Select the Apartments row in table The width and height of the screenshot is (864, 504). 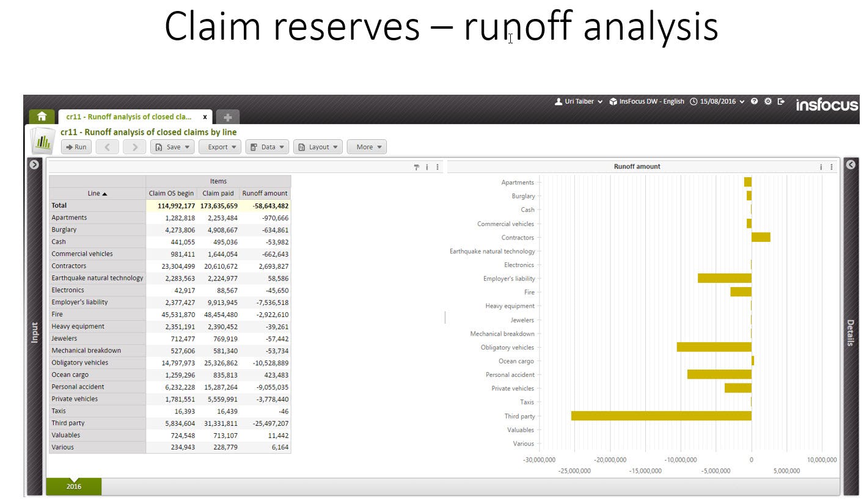coord(170,217)
